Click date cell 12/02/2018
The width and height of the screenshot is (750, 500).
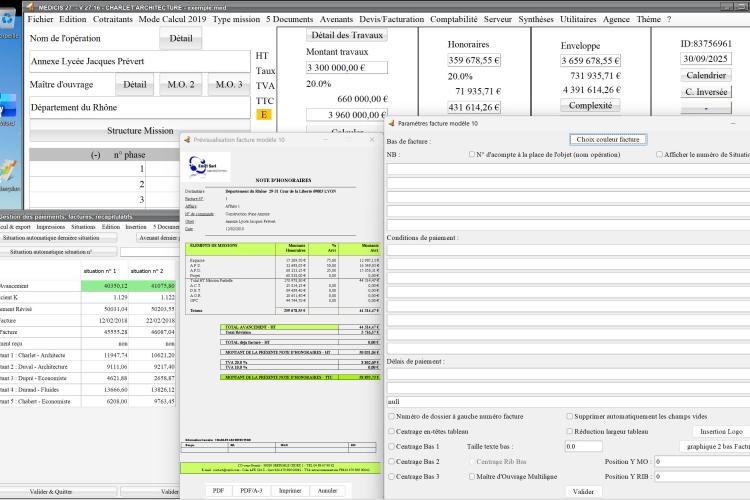pos(105,321)
